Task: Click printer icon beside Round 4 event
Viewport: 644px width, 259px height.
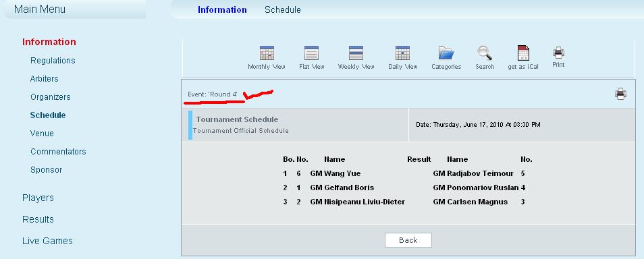Action: point(620,94)
